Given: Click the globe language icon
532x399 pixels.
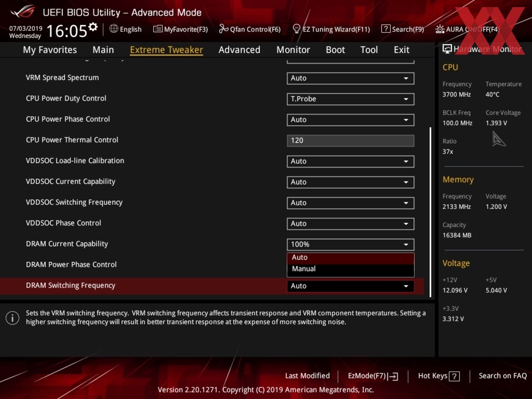Looking at the screenshot, I should (x=113, y=29).
